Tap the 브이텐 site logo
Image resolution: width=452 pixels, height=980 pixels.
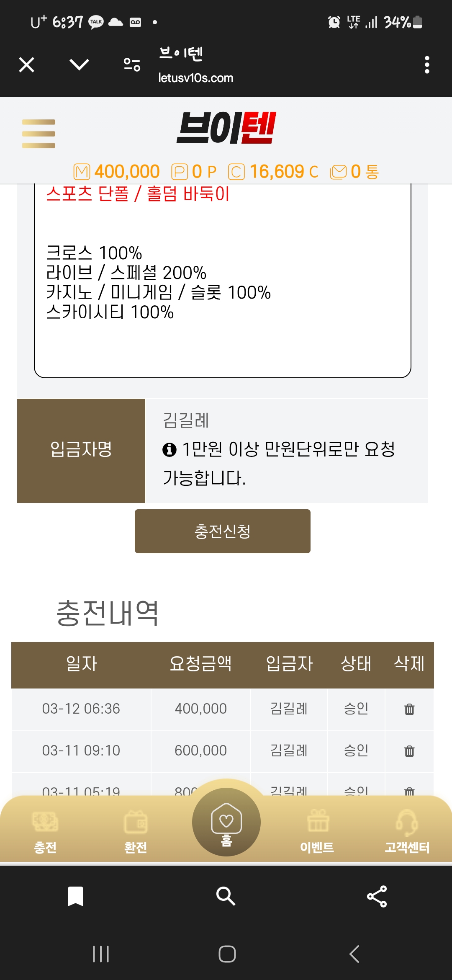[x=226, y=128]
